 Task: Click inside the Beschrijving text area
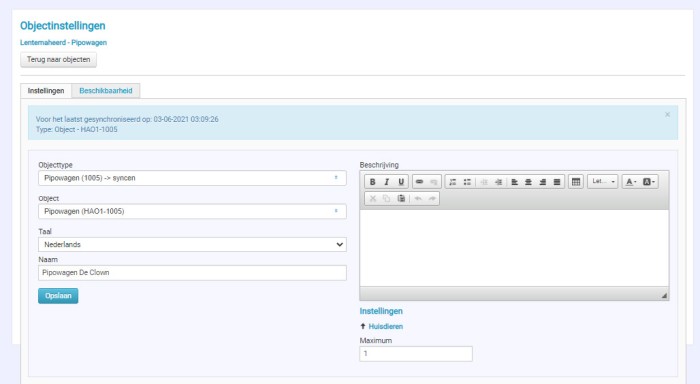click(514, 248)
